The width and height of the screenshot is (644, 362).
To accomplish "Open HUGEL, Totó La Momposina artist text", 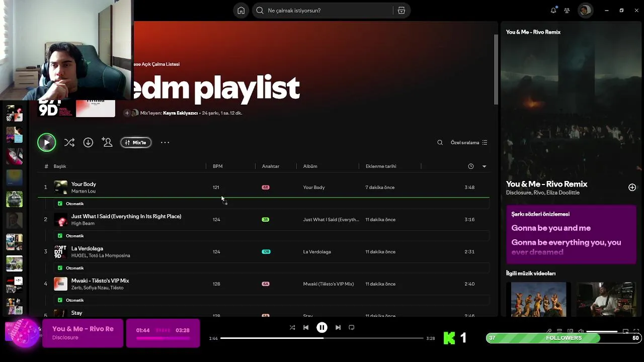I will [x=101, y=256].
